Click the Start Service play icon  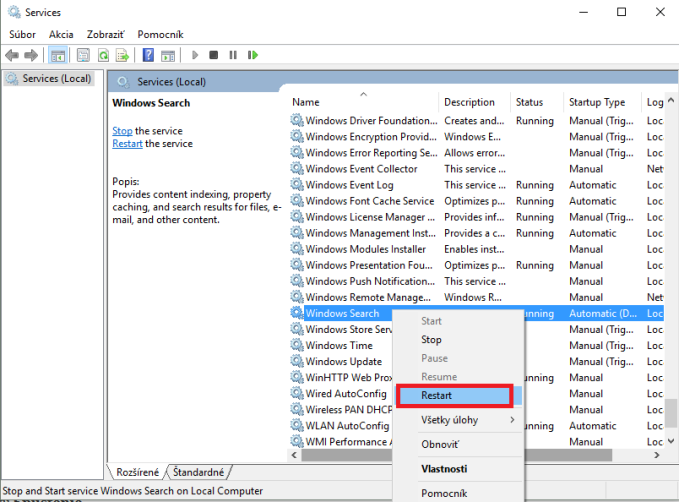(x=195, y=55)
